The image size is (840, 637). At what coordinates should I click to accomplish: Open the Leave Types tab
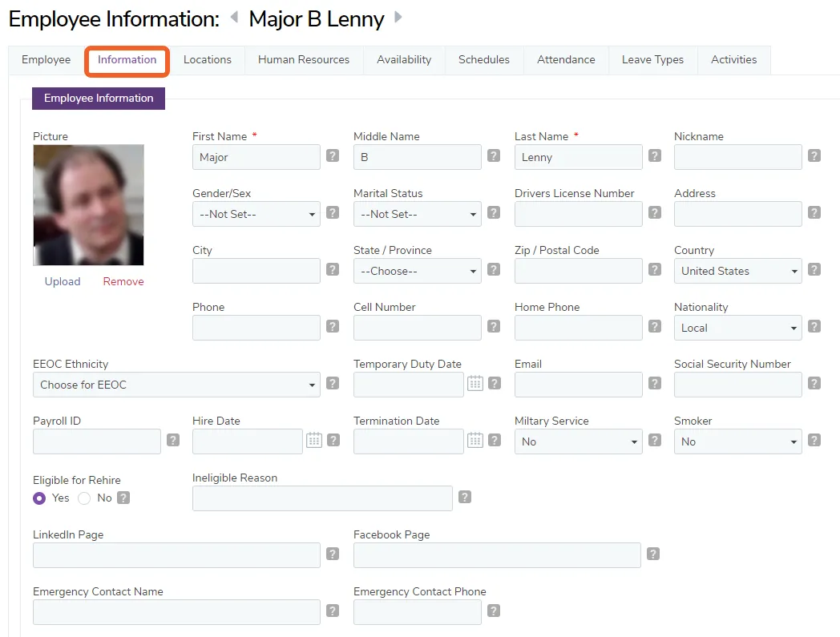pyautogui.click(x=652, y=60)
